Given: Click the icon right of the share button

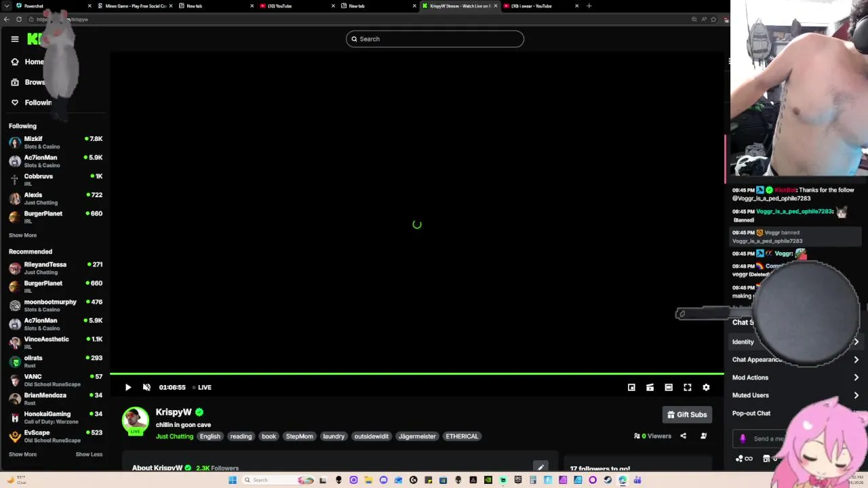Looking at the screenshot, I should (x=703, y=436).
